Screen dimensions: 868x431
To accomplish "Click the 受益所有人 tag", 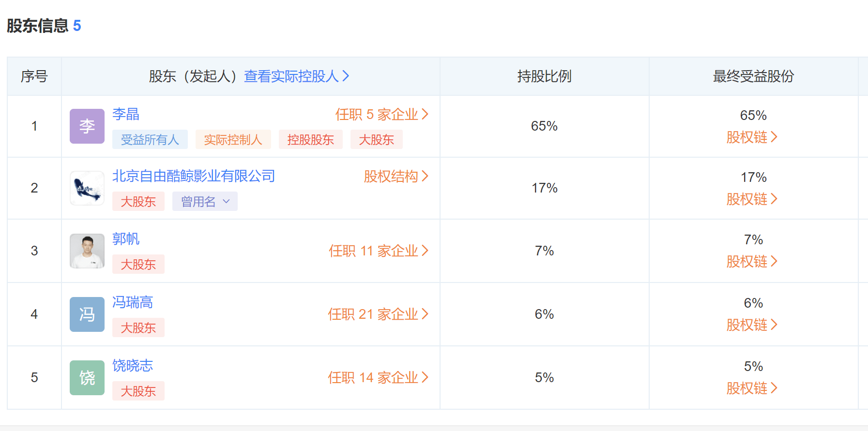I will tap(150, 140).
